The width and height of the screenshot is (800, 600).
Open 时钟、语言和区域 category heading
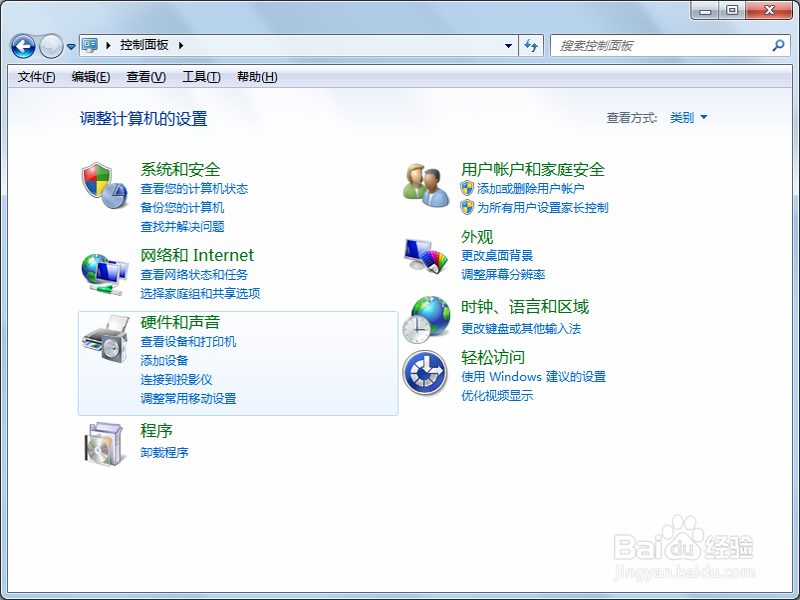point(525,307)
